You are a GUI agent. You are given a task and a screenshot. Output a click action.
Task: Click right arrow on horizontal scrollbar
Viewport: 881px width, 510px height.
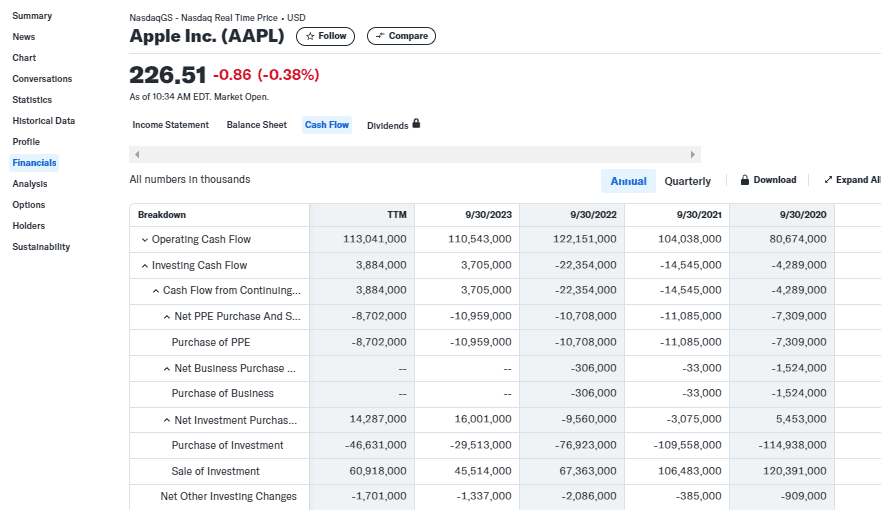(x=693, y=154)
